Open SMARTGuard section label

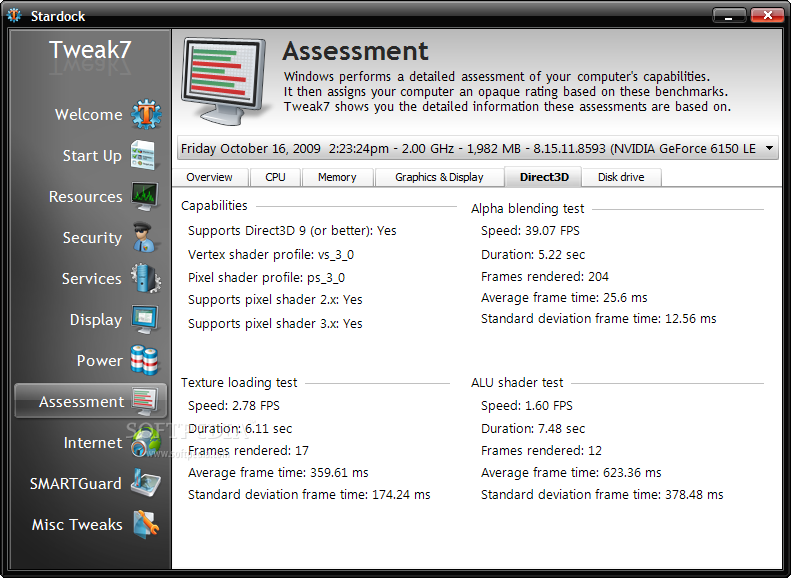click(75, 484)
